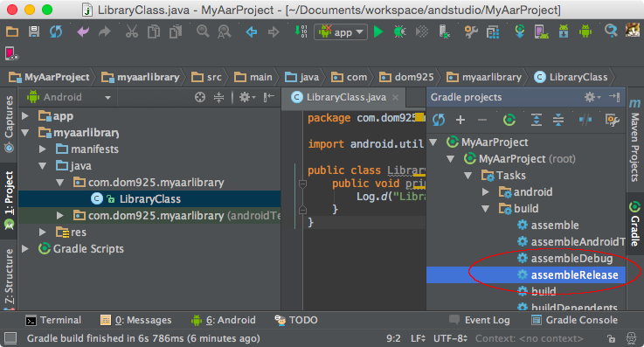Expand the app module node
Image resolution: width=644 pixels, height=347 pixels.
(25, 116)
